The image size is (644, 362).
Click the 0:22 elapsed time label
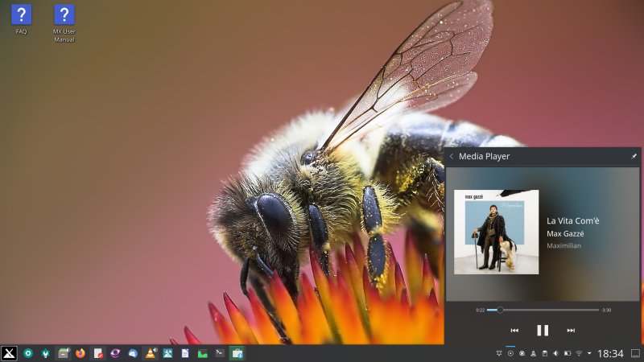pos(480,310)
